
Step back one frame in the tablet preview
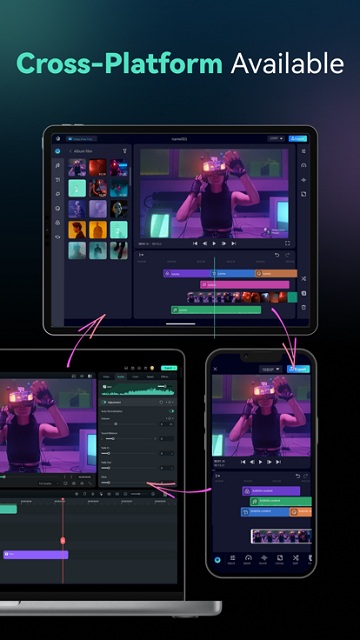pyautogui.click(x=204, y=243)
